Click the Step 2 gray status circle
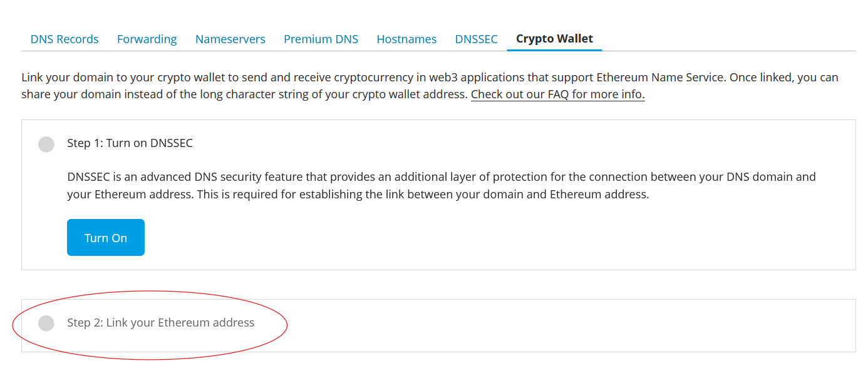This screenshot has height=371, width=868. [x=46, y=323]
